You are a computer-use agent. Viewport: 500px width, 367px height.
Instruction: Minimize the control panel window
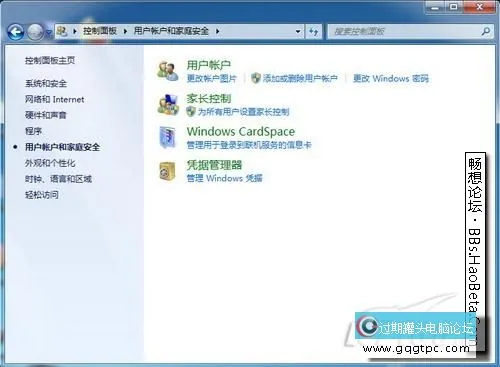436,7
